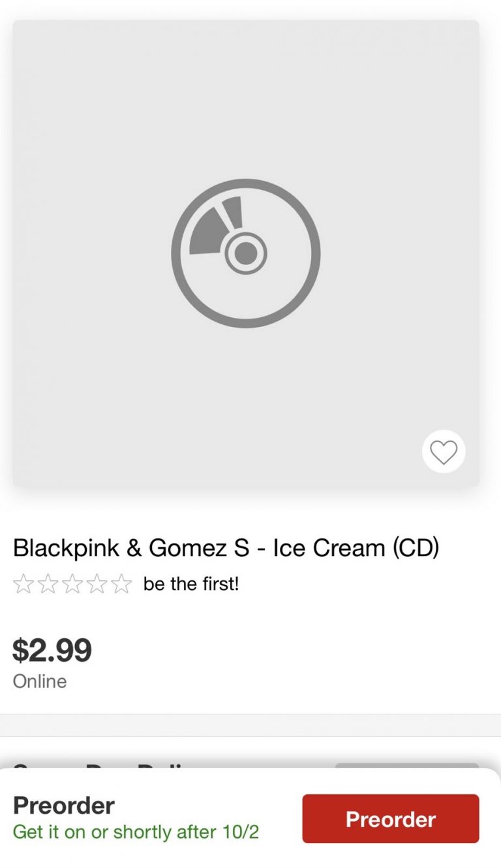Click the gray divider band below the price
The width and height of the screenshot is (501, 868).
[x=250, y=725]
